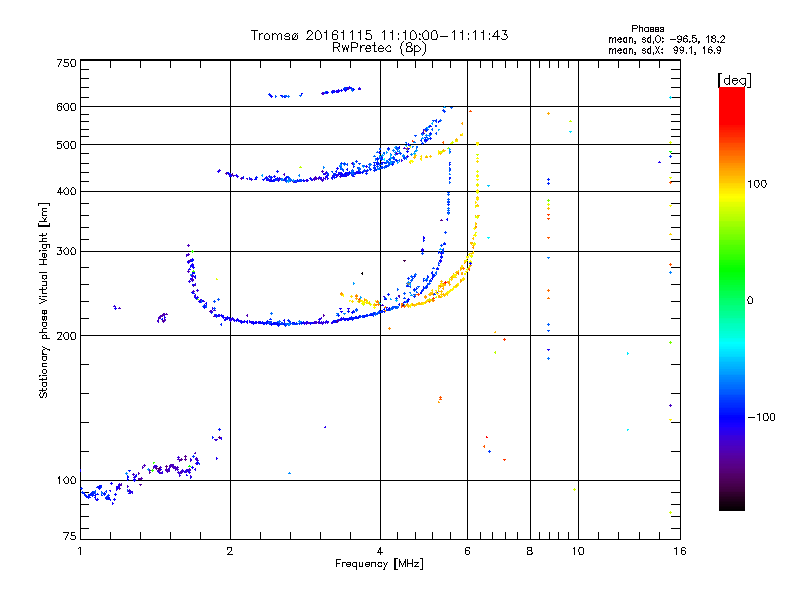Click the y-axis '300' tick label
Screen dimensions: 800x600
[x=66, y=252]
